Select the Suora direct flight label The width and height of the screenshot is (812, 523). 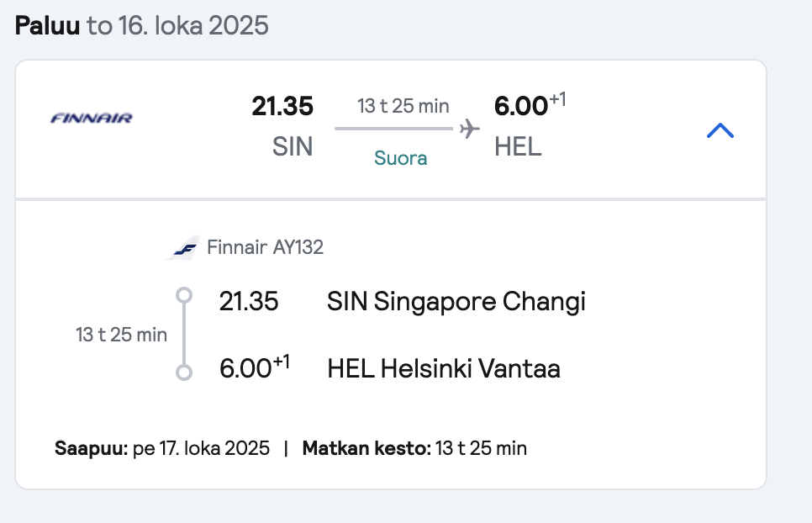(x=400, y=158)
